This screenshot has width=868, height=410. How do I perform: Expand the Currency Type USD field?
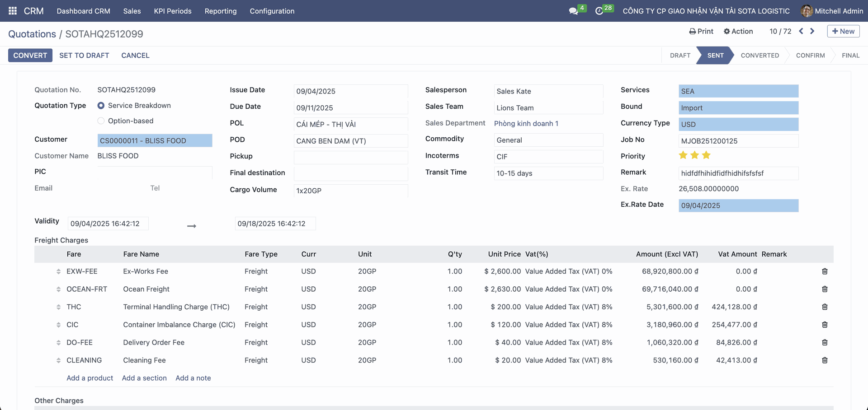738,124
